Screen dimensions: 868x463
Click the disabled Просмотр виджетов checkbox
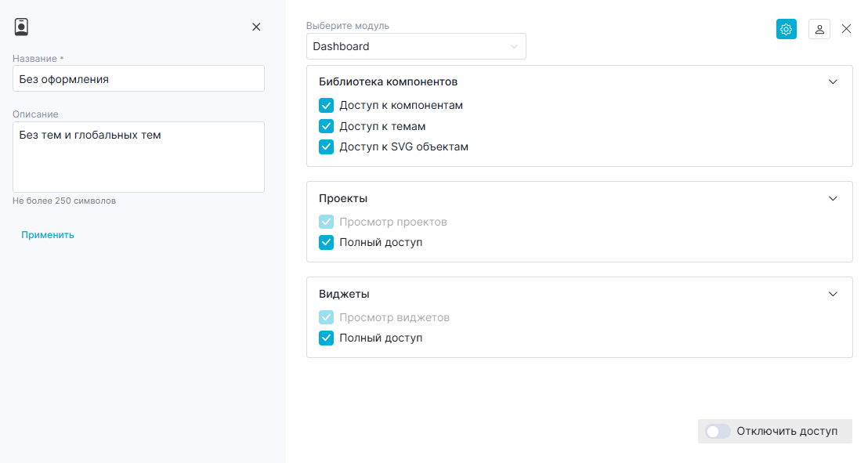tap(326, 317)
